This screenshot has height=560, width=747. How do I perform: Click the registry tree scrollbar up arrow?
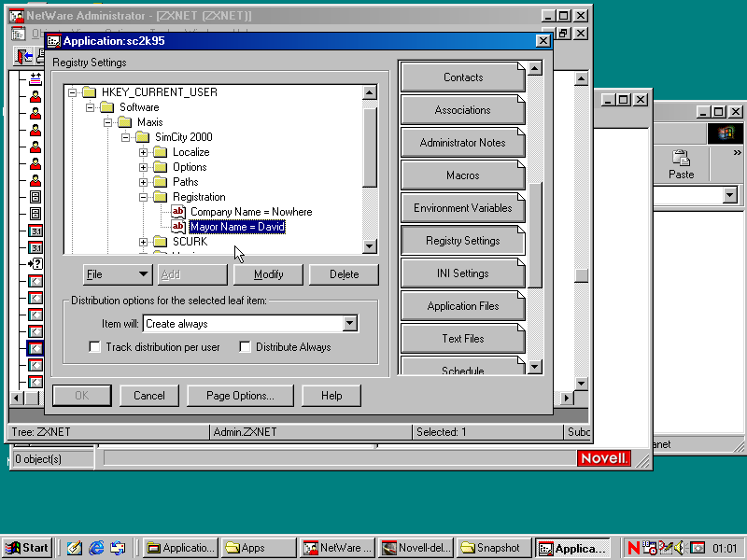[x=369, y=92]
